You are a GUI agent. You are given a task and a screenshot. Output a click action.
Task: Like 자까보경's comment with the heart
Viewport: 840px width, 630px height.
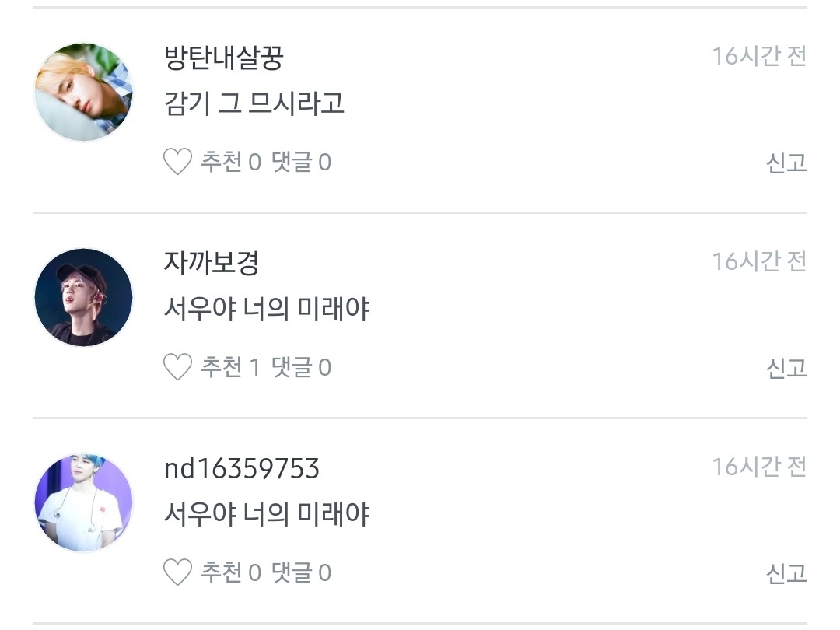tap(177, 367)
